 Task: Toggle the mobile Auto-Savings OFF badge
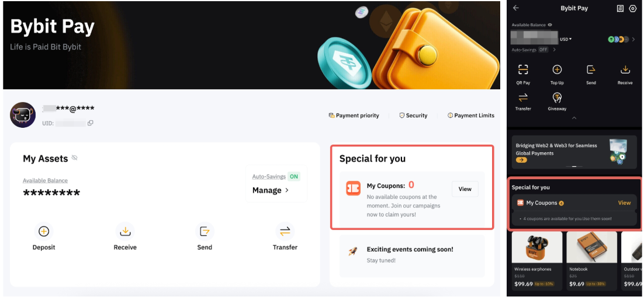coord(543,50)
